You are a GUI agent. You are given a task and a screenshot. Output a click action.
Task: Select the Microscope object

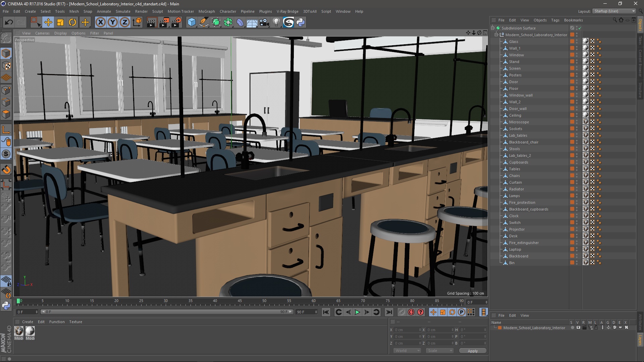(519, 122)
